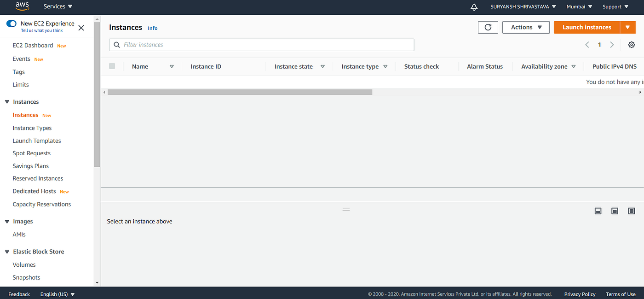The width and height of the screenshot is (644, 299).
Task: Click the search magnifier in filter box
Action: (x=117, y=45)
